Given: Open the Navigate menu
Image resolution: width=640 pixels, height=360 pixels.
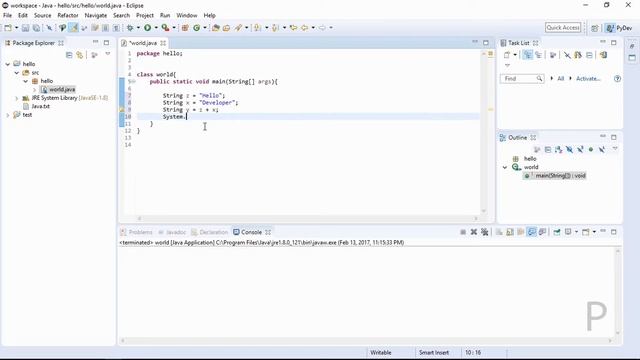Looking at the screenshot, I should (96, 15).
